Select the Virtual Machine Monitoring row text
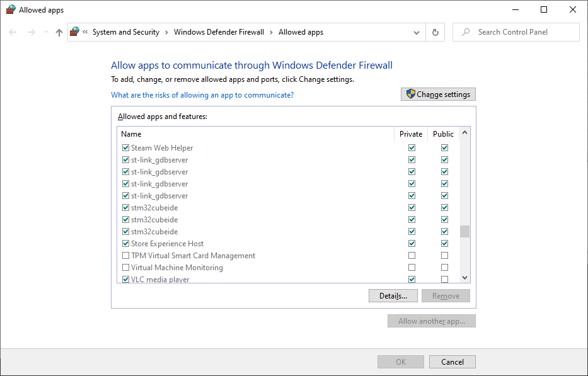The width and height of the screenshot is (588, 376). tap(177, 268)
